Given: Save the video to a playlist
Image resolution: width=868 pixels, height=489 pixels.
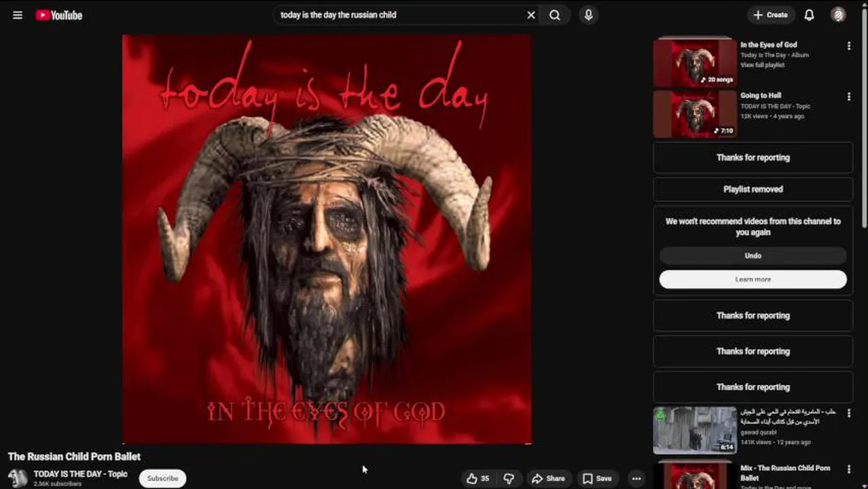Looking at the screenshot, I should pyautogui.click(x=597, y=479).
